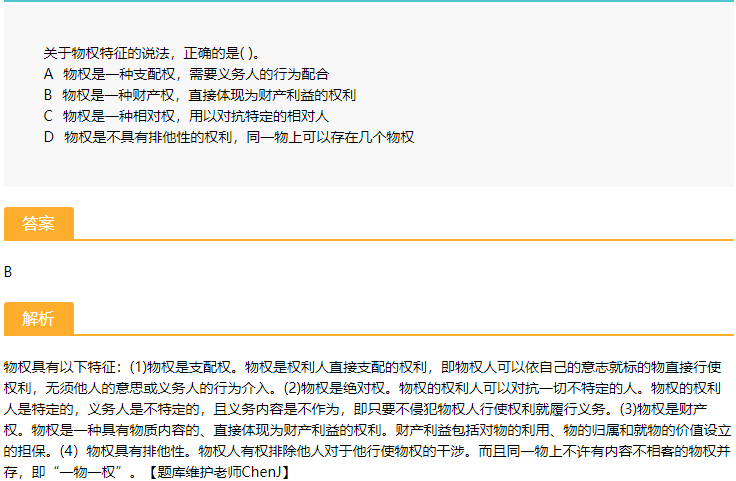The height and width of the screenshot is (481, 736).
Task: Choose option C 物权是一种相对权
Action: click(x=186, y=116)
